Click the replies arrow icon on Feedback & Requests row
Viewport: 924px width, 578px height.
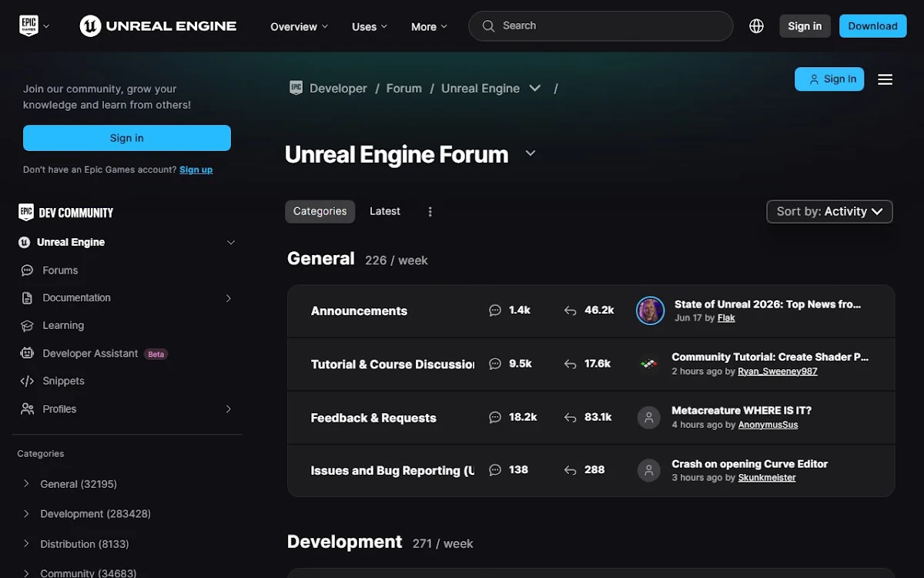coord(570,418)
